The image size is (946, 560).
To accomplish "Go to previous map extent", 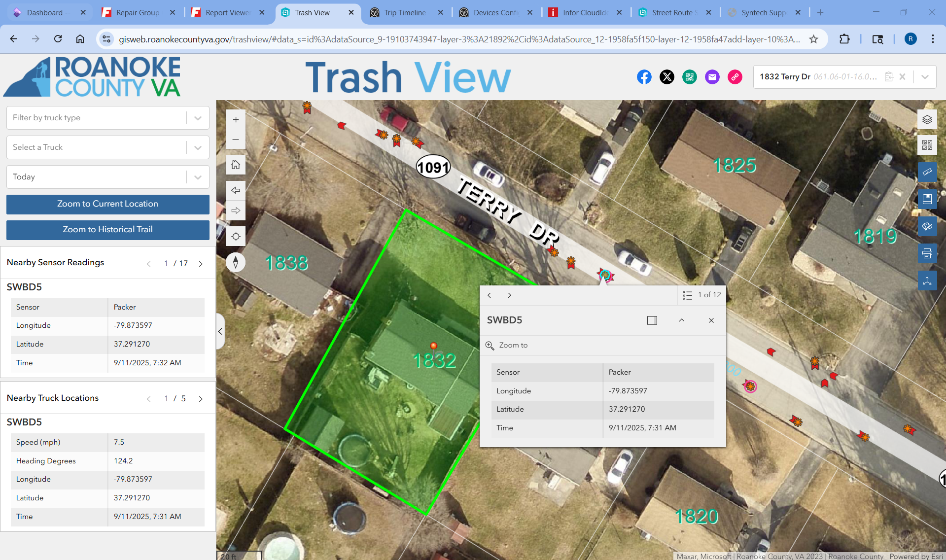I will point(236,190).
